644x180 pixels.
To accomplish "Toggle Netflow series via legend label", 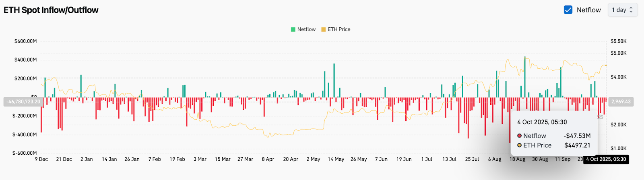I will coord(306,29).
